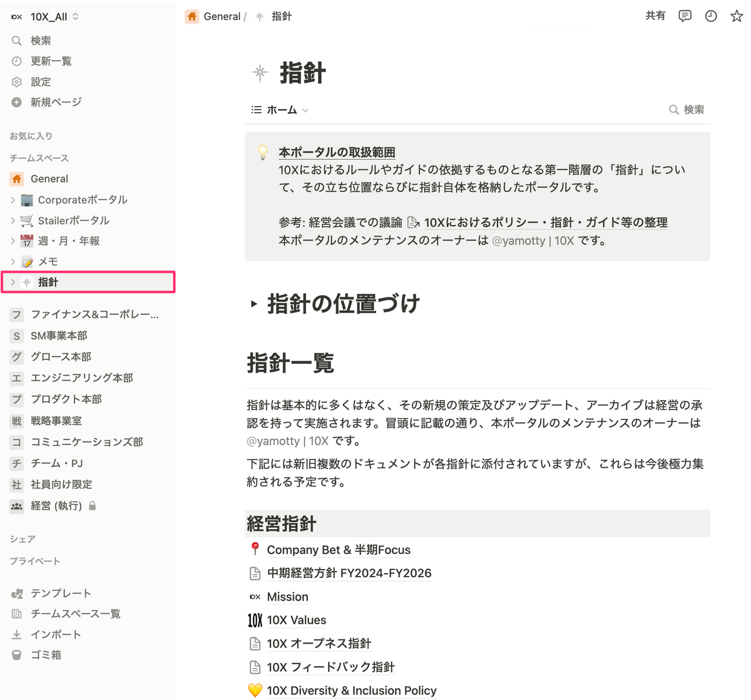Image resolution: width=751 pixels, height=700 pixels.
Task: Open the 10X_All workspace switcher
Action: pyautogui.click(x=45, y=17)
